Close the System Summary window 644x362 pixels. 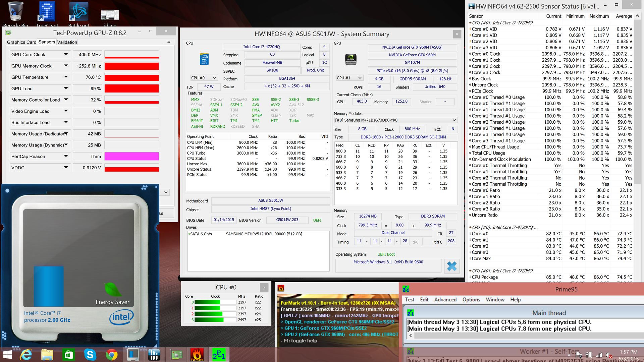pyautogui.click(x=457, y=34)
